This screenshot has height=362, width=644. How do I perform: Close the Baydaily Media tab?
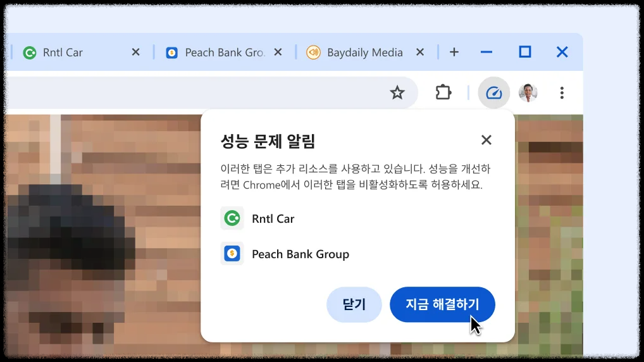pyautogui.click(x=420, y=52)
